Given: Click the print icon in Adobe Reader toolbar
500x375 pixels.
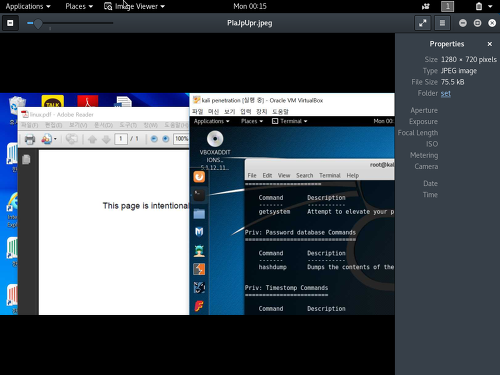Looking at the screenshot, I should click(30, 139).
